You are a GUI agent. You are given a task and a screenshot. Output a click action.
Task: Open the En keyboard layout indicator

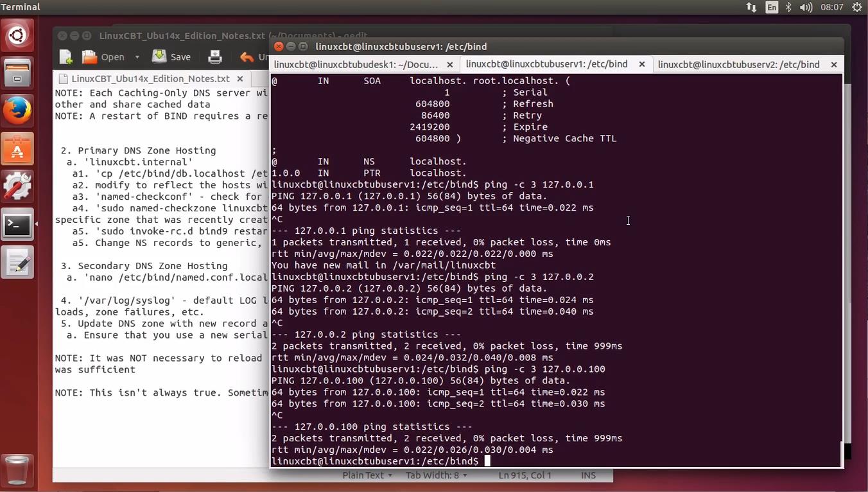(772, 7)
